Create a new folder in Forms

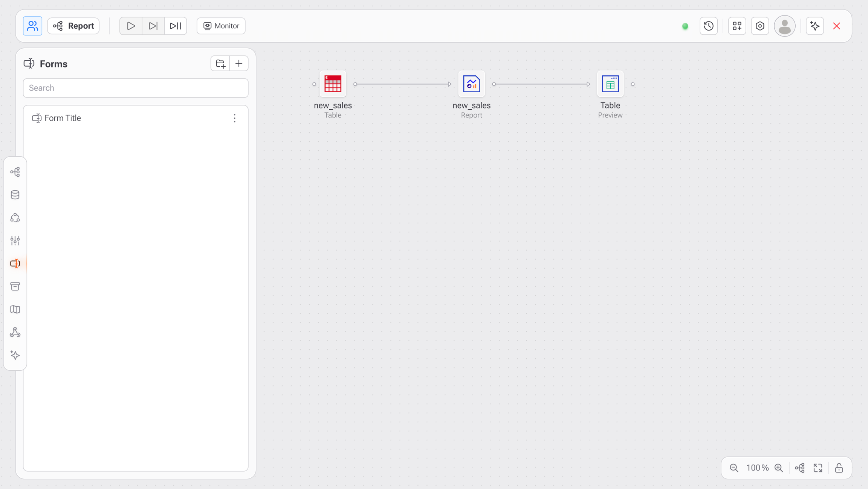point(220,63)
